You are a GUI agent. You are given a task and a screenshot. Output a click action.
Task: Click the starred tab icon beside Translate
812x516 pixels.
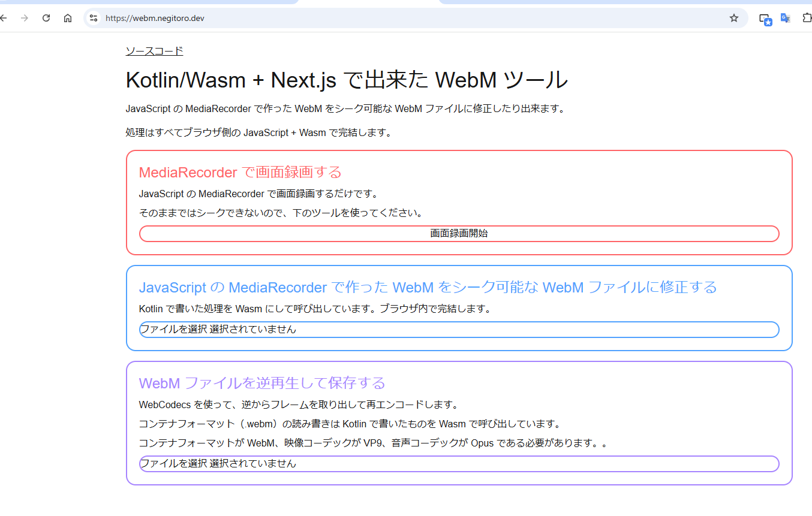click(x=765, y=19)
